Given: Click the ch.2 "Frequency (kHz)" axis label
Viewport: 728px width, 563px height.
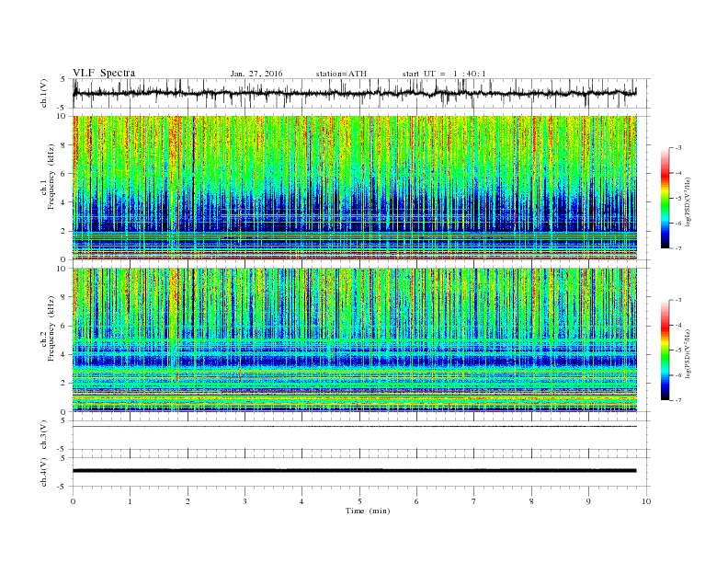Looking at the screenshot, I should 51,327.
